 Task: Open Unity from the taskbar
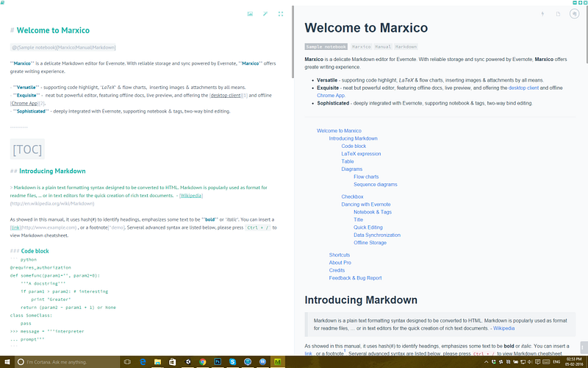(187, 362)
